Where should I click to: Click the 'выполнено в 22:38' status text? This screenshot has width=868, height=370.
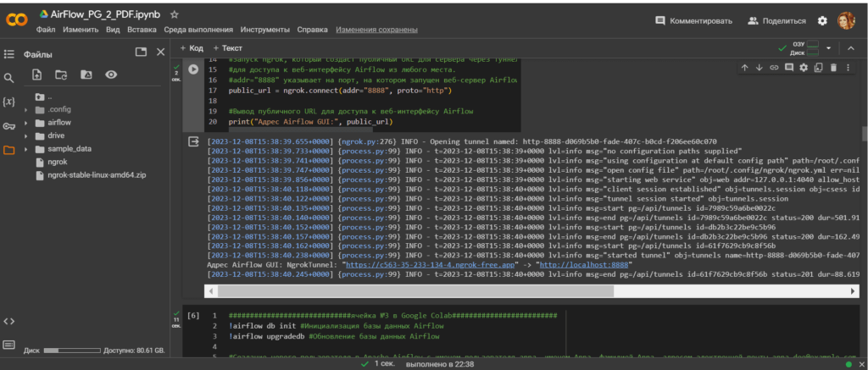[440, 364]
